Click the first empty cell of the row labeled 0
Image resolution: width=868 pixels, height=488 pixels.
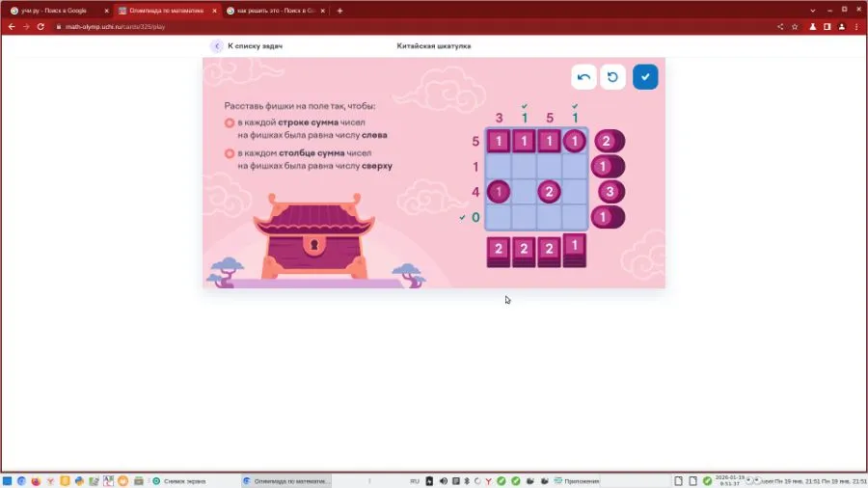click(x=499, y=217)
